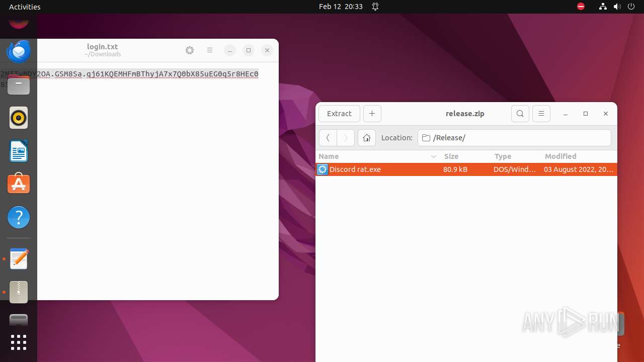Open Activities overview
644x362 pixels.
pos(25,7)
